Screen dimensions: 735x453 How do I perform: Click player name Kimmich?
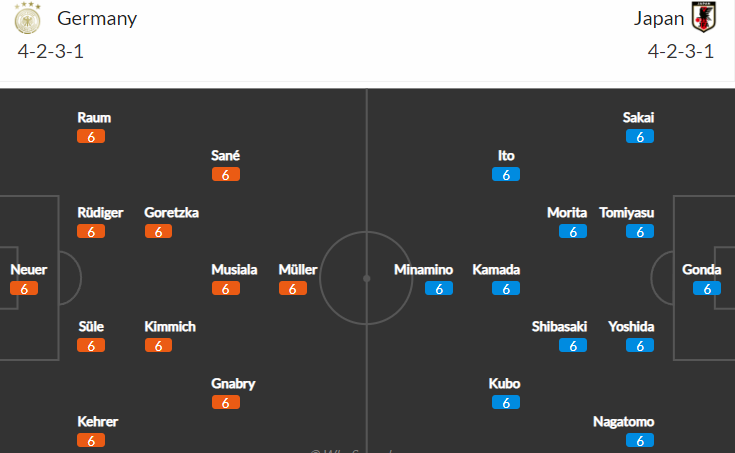[170, 327]
